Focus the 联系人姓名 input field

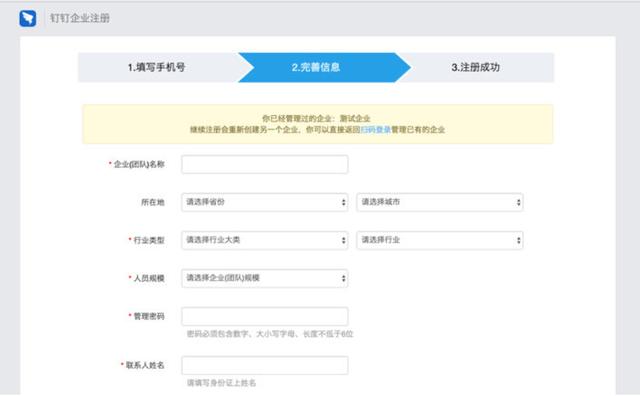pyautogui.click(x=264, y=365)
